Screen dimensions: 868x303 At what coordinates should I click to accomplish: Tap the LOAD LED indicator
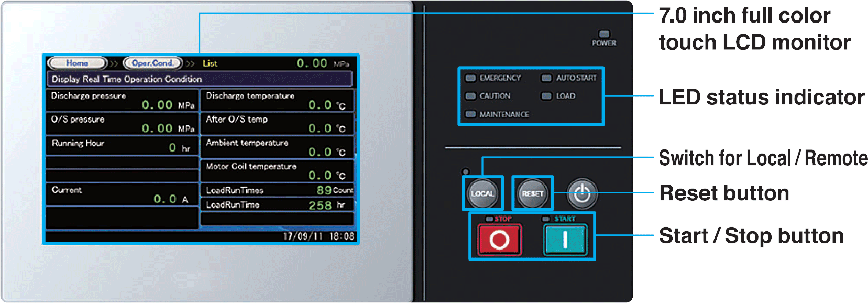pyautogui.click(x=546, y=96)
